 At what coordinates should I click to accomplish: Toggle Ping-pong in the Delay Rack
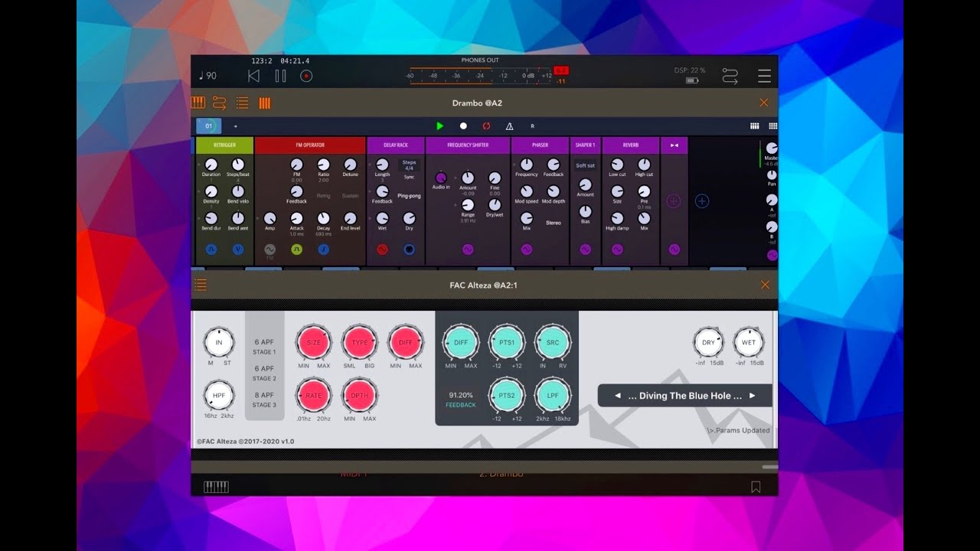410,196
